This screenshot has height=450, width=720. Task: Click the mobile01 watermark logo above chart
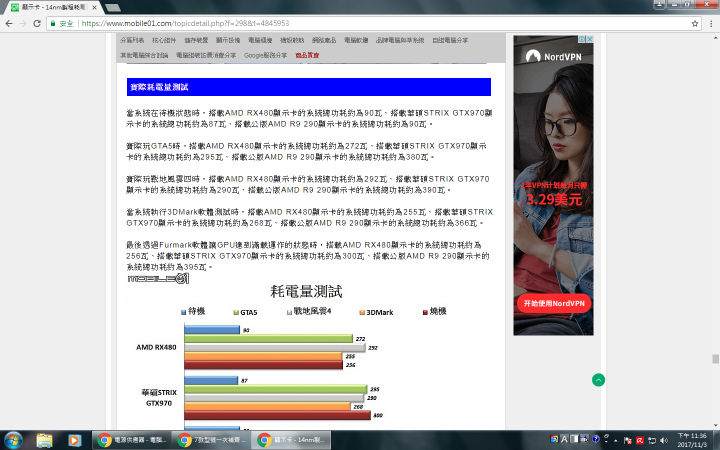158,279
